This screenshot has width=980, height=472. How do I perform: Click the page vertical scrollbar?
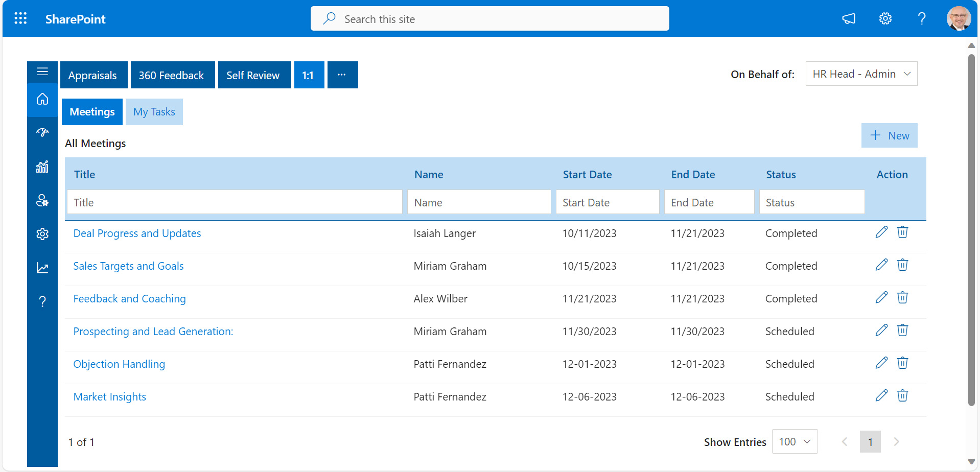pyautogui.click(x=971, y=230)
